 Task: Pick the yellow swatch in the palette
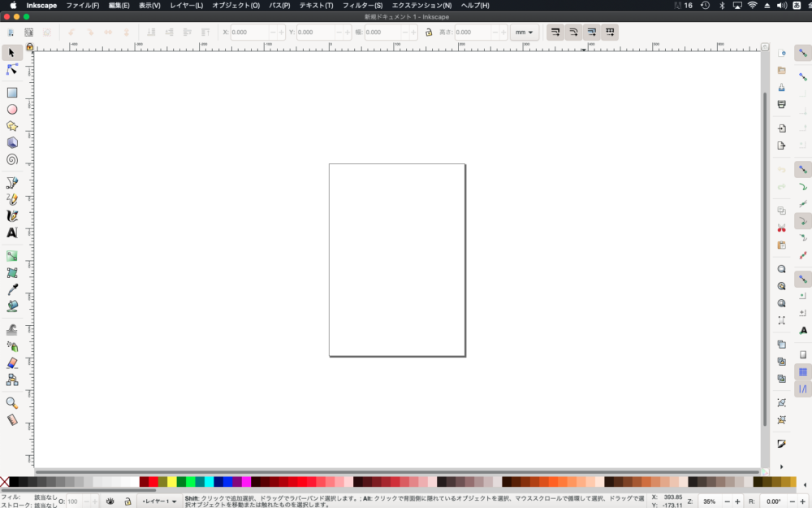click(171, 482)
